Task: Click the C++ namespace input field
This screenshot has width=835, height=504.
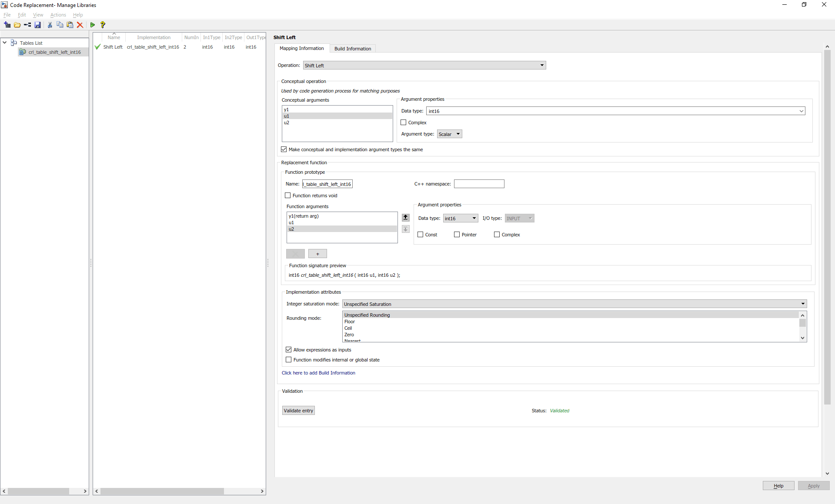Action: point(479,184)
